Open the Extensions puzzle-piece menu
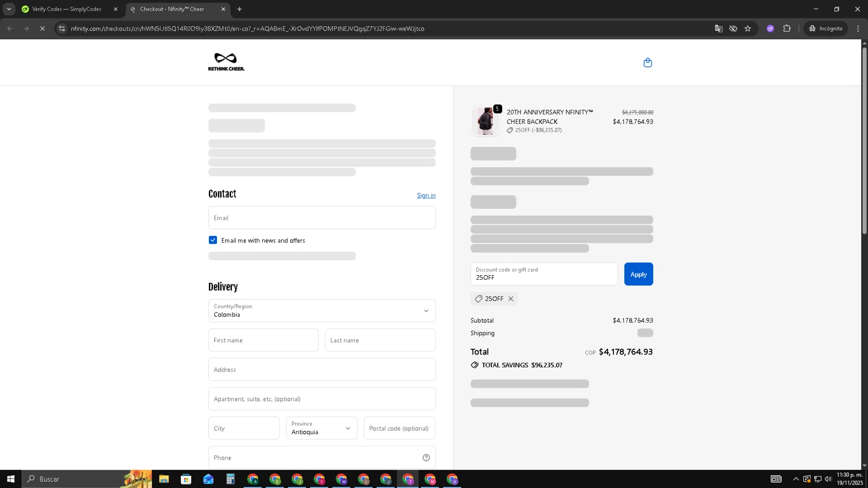This screenshot has width=868, height=488. [786, 28]
